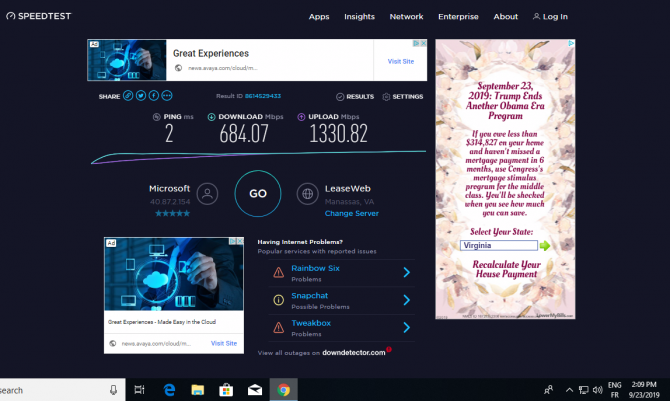This screenshot has height=401, width=670.
Task: Start the test with GO
Action: 258,194
